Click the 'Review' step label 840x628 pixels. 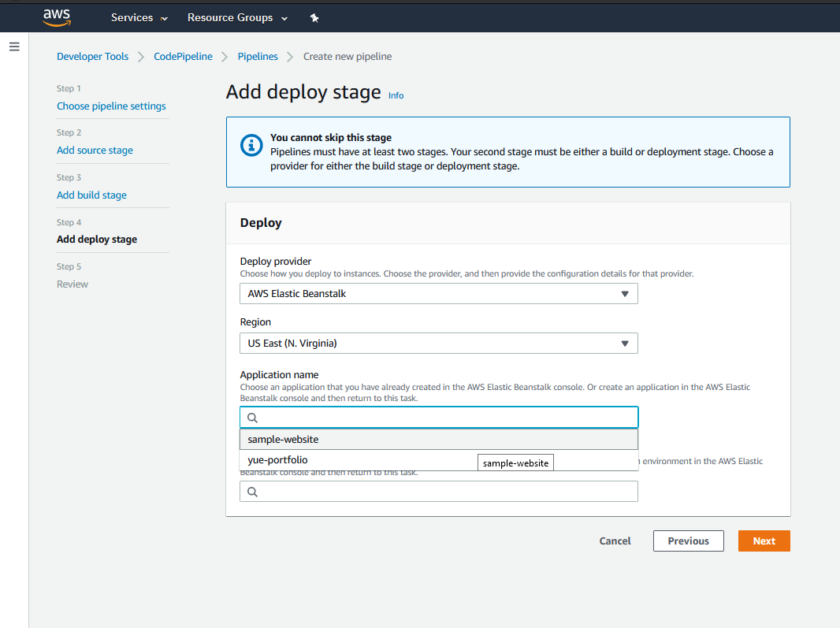click(x=72, y=284)
